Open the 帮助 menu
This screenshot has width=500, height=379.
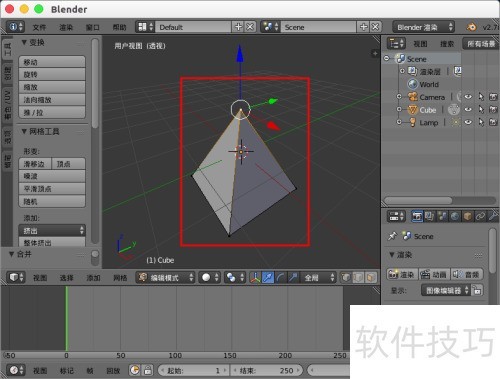pos(119,27)
